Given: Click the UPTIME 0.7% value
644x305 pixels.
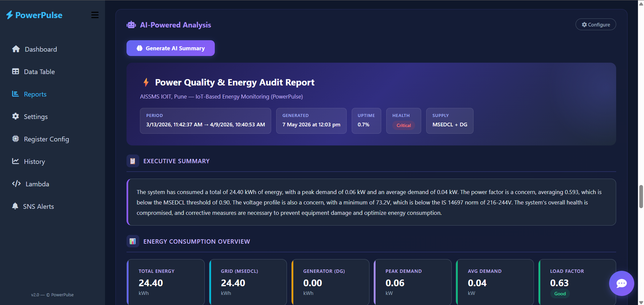Looking at the screenshot, I should click(363, 125).
